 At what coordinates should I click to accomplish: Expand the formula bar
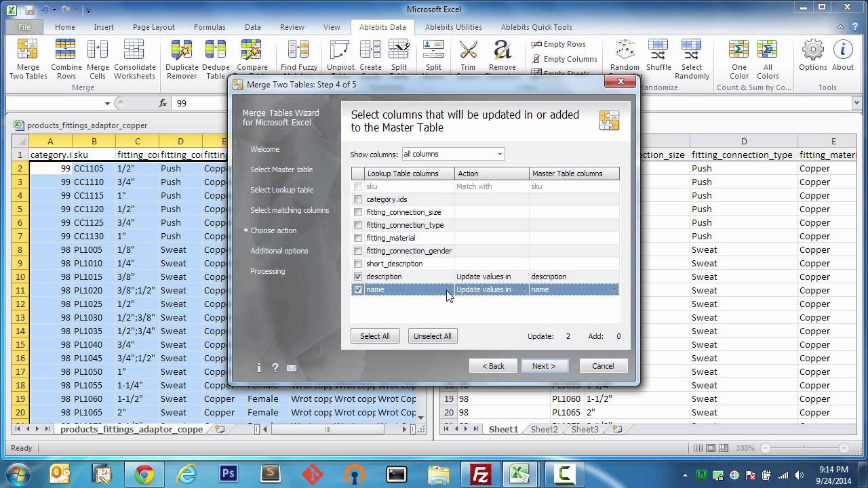pos(856,104)
